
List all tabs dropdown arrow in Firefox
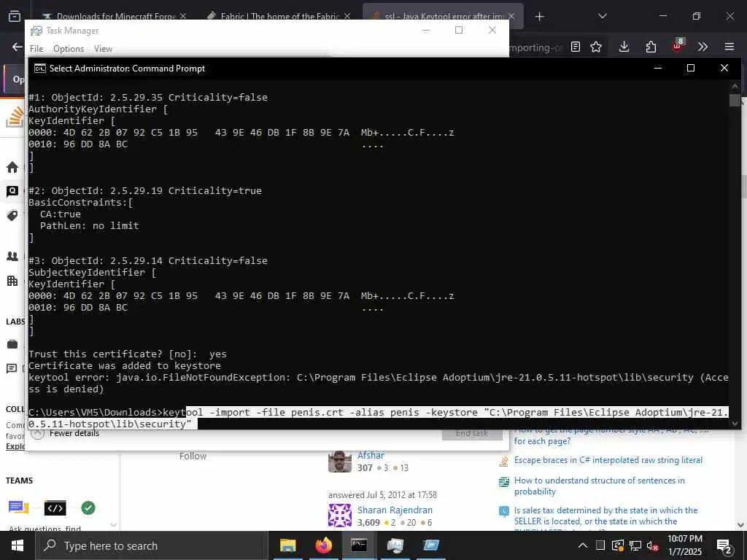[602, 16]
